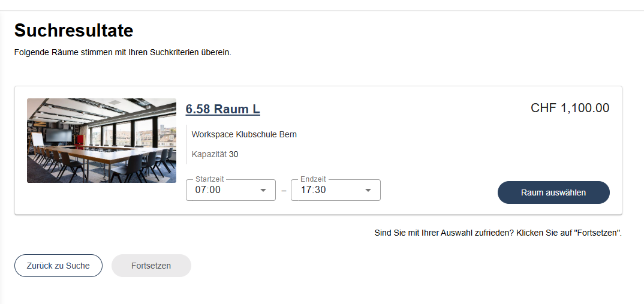644x304 pixels.
Task: Expand the Endzeit dropdown arrow
Action: [x=368, y=190]
